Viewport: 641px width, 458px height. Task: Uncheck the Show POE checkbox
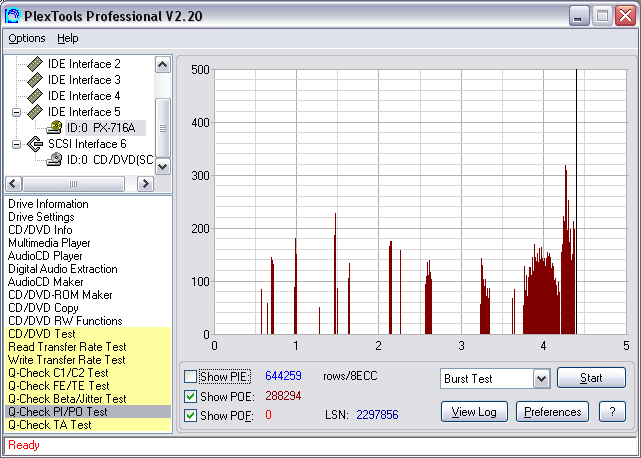click(191, 396)
